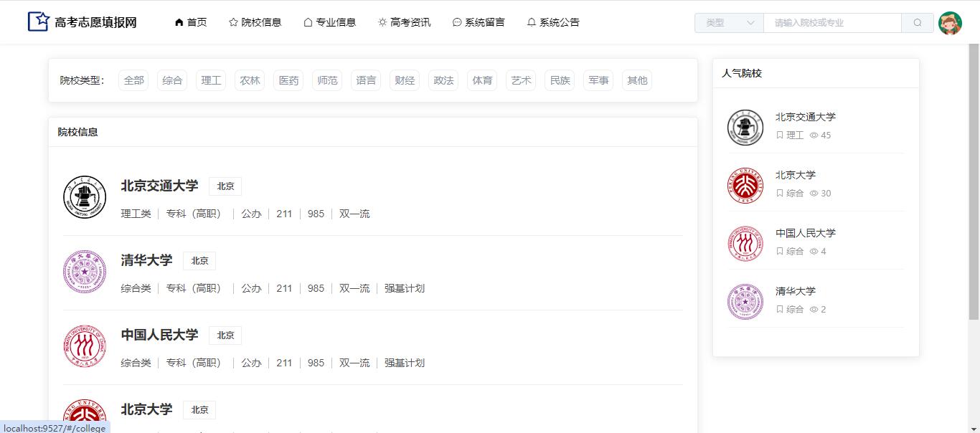Image resolution: width=980 pixels, height=433 pixels.
Task: Open the user avatar in header
Action: (x=950, y=23)
